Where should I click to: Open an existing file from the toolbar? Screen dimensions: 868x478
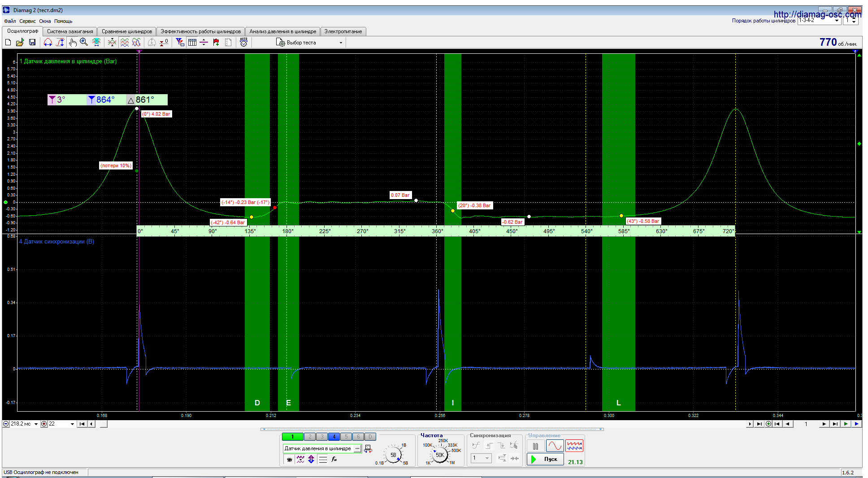point(20,42)
